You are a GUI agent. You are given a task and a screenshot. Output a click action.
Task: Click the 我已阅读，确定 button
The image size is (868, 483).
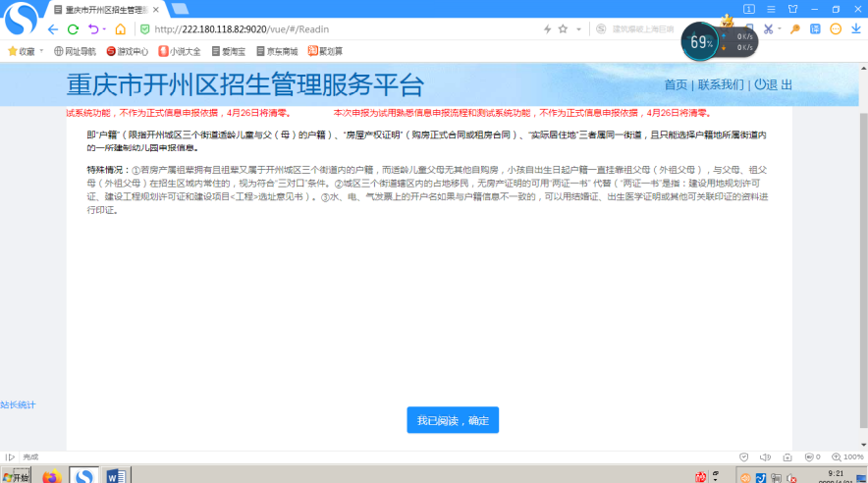[x=453, y=420]
